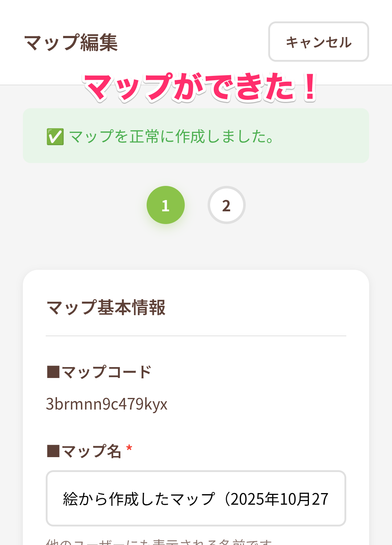Click the red required asterisk beside マップ名

click(x=129, y=449)
